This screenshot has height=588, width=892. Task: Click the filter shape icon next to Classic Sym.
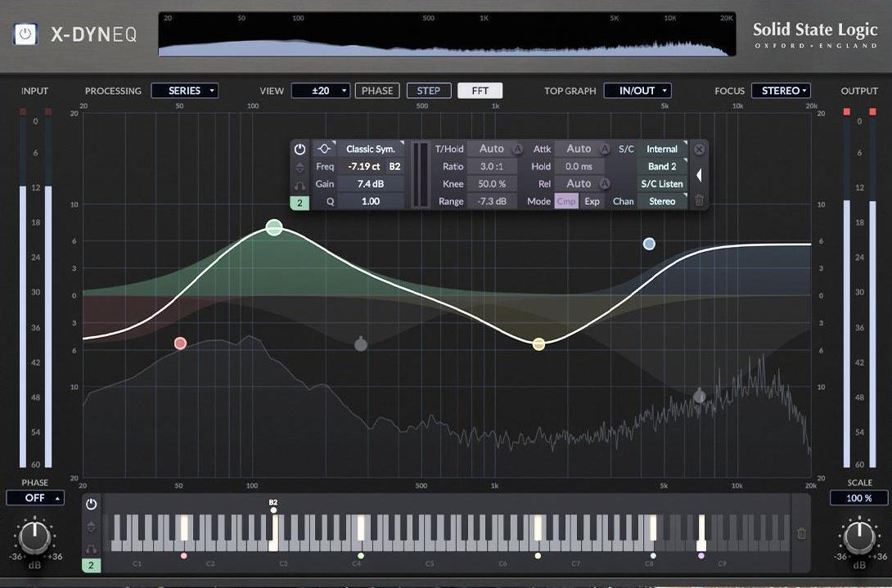click(x=324, y=149)
